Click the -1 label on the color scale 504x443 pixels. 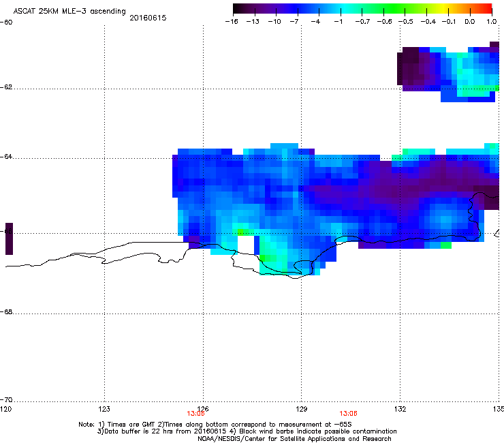(338, 22)
